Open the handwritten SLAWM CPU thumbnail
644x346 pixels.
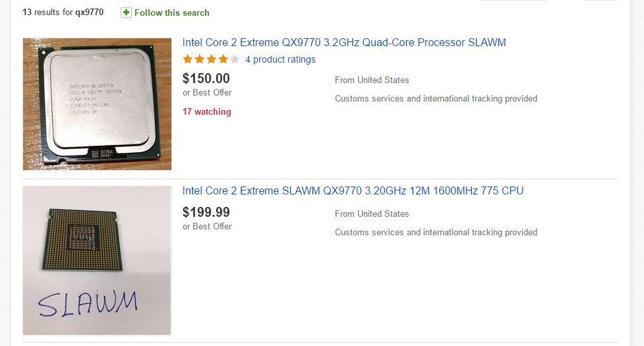tap(97, 261)
